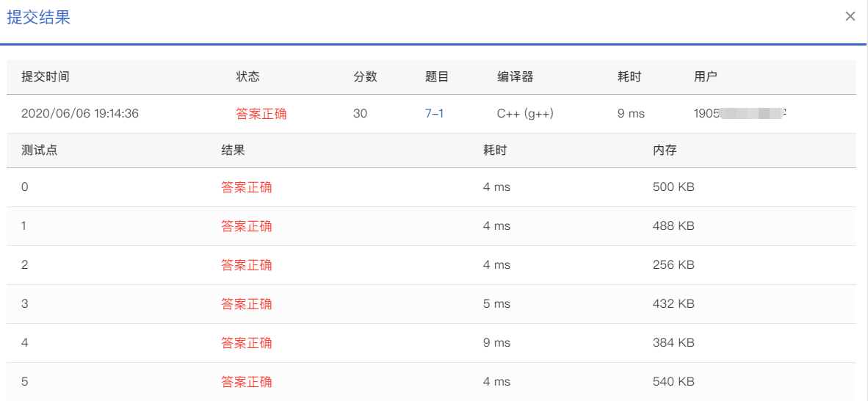This screenshot has height=401, width=868.
Task: Click the 432 KB memory value
Action: [673, 304]
